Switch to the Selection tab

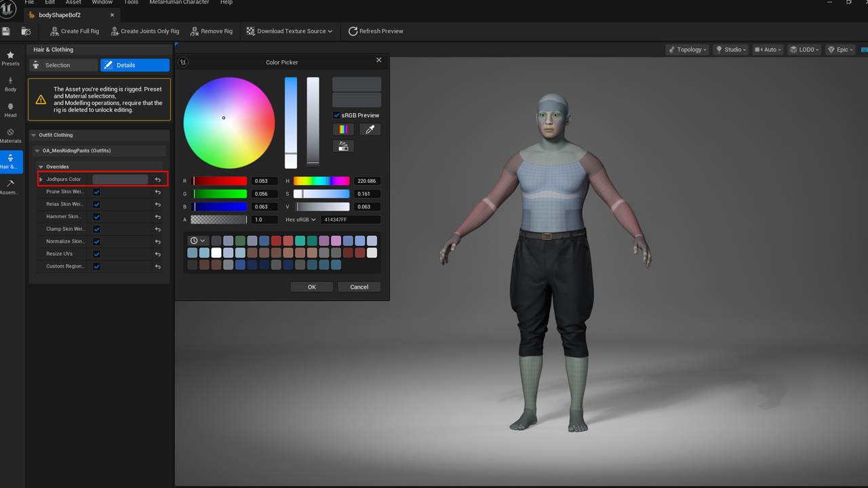click(64, 65)
